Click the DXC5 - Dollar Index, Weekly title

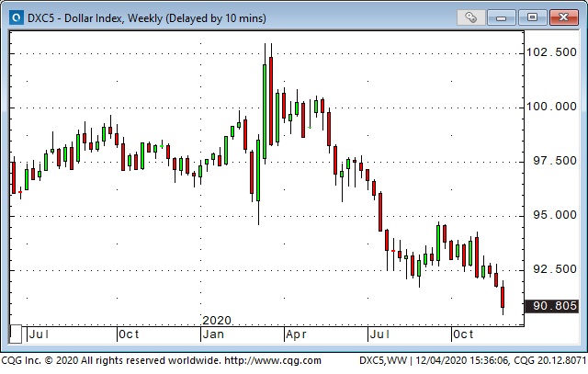coord(147,18)
